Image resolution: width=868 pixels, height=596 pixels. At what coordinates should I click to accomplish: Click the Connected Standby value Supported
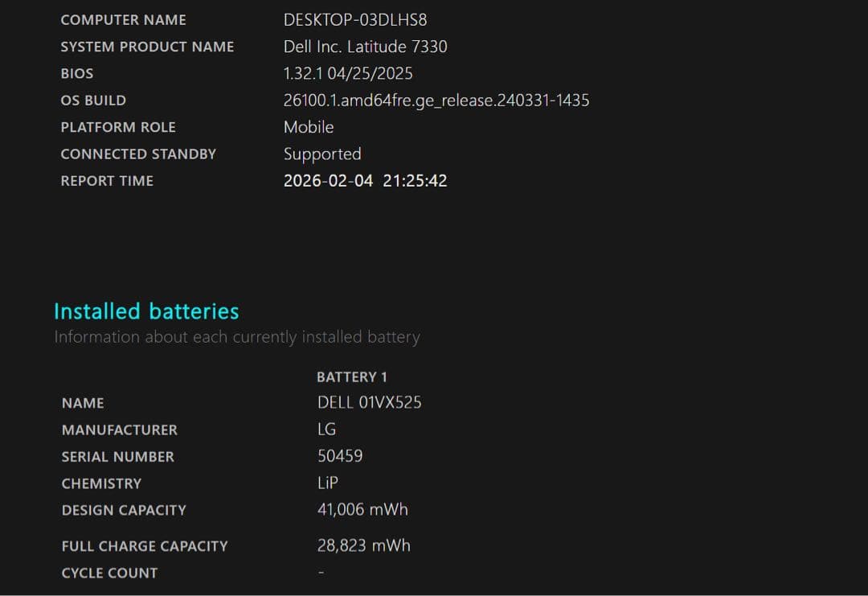(321, 154)
